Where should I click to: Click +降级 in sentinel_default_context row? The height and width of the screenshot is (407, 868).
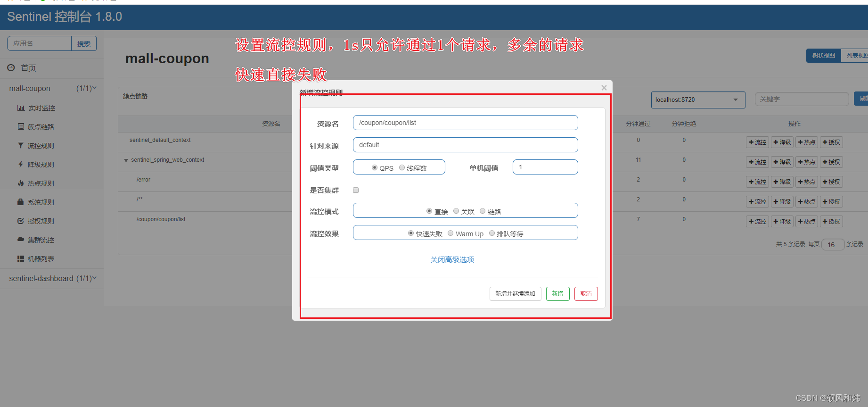782,142
